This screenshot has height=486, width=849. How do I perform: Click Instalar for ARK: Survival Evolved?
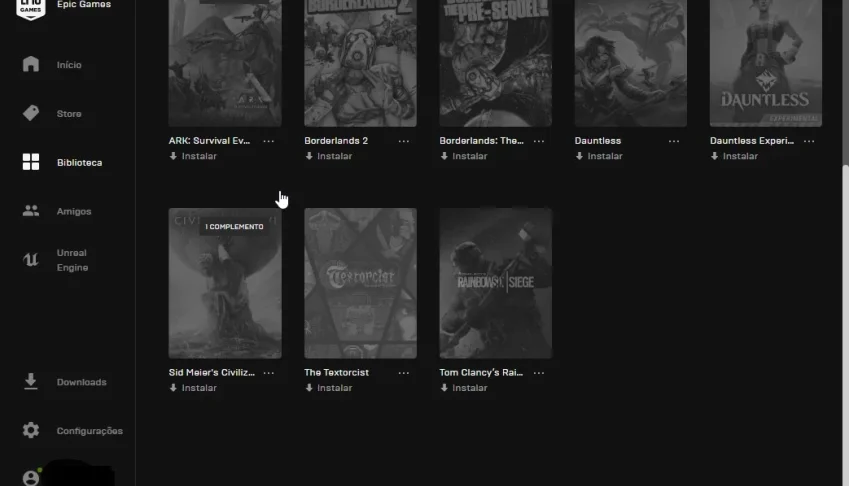point(199,156)
